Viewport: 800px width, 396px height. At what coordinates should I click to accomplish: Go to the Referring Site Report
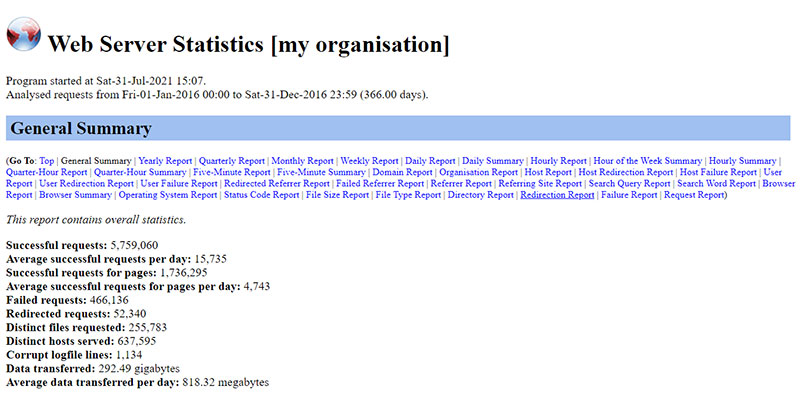(x=540, y=183)
